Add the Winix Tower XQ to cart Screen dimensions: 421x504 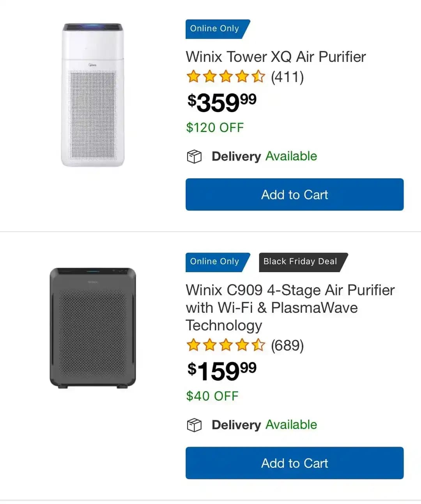(294, 195)
